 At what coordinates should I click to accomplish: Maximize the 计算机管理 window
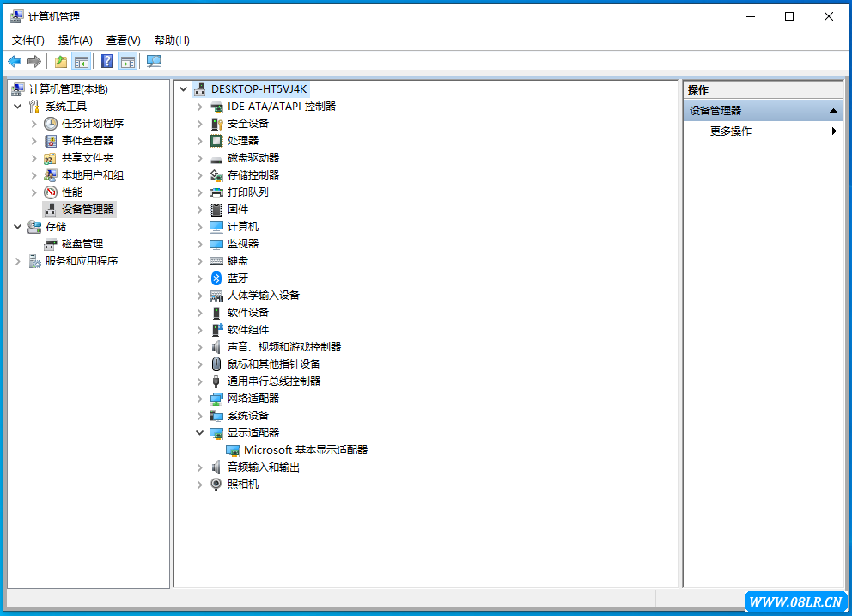(x=789, y=17)
